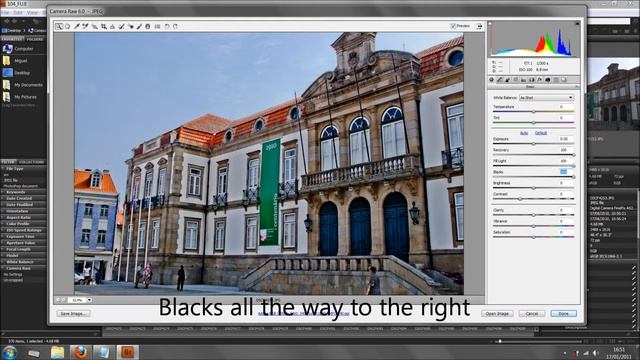The width and height of the screenshot is (640, 360).
Task: Click the Cancel button
Action: [x=532, y=313]
